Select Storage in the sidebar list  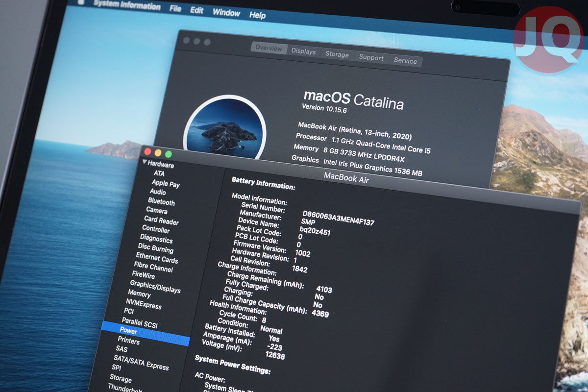click(x=121, y=378)
